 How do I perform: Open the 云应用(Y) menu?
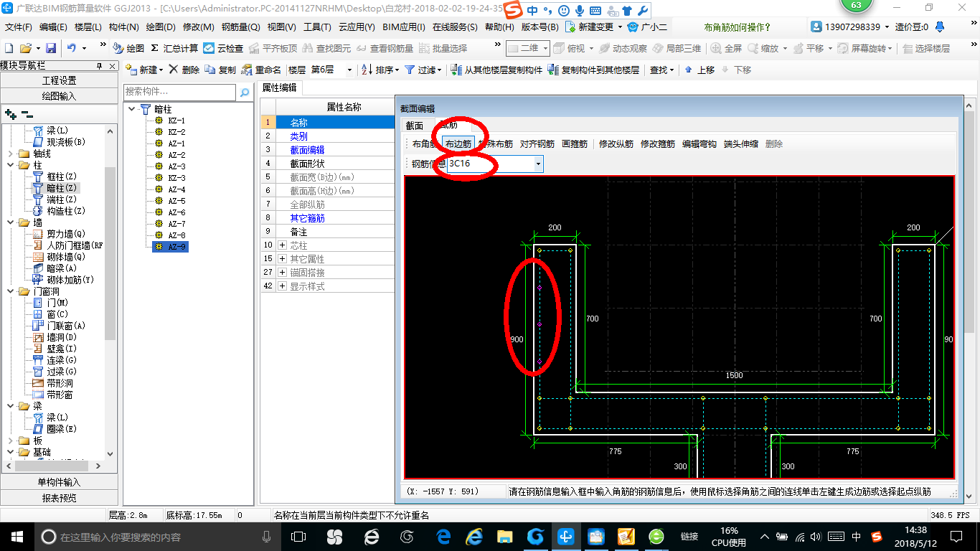click(x=357, y=27)
